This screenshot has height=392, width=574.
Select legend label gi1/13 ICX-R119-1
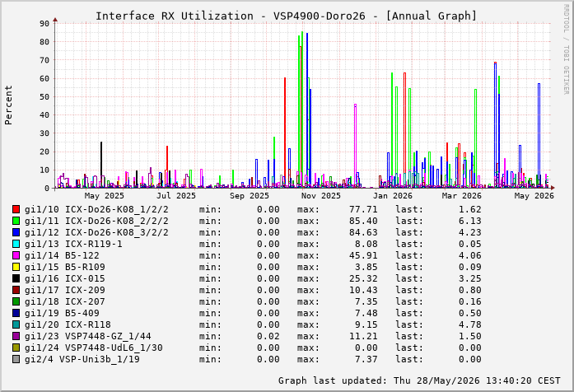pyautogui.click(x=73, y=244)
